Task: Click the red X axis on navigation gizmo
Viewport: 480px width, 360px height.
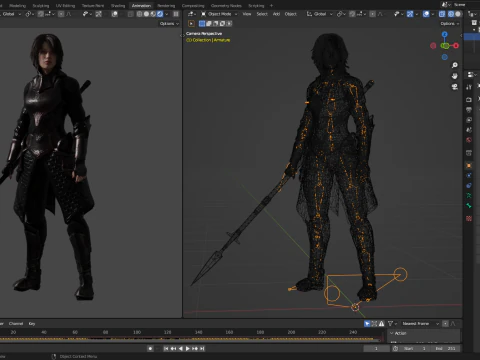Action: pos(456,46)
